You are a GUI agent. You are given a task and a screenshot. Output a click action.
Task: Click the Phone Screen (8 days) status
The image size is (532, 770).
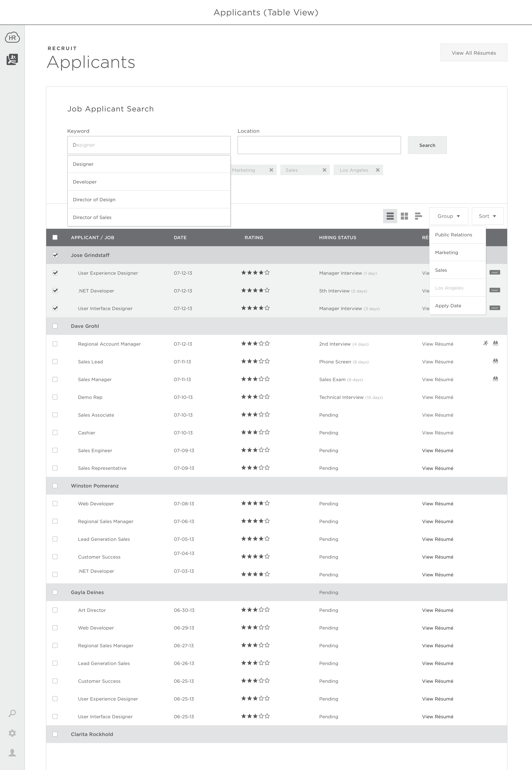pos(344,362)
